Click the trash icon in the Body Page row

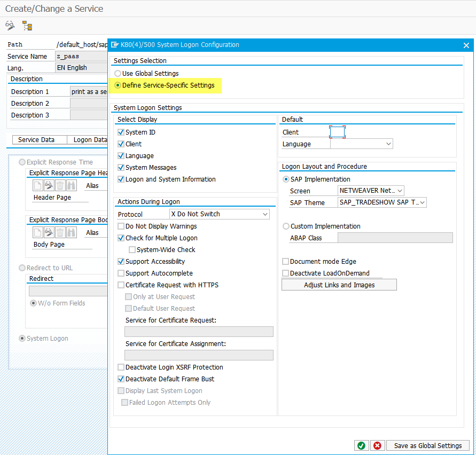(59, 232)
